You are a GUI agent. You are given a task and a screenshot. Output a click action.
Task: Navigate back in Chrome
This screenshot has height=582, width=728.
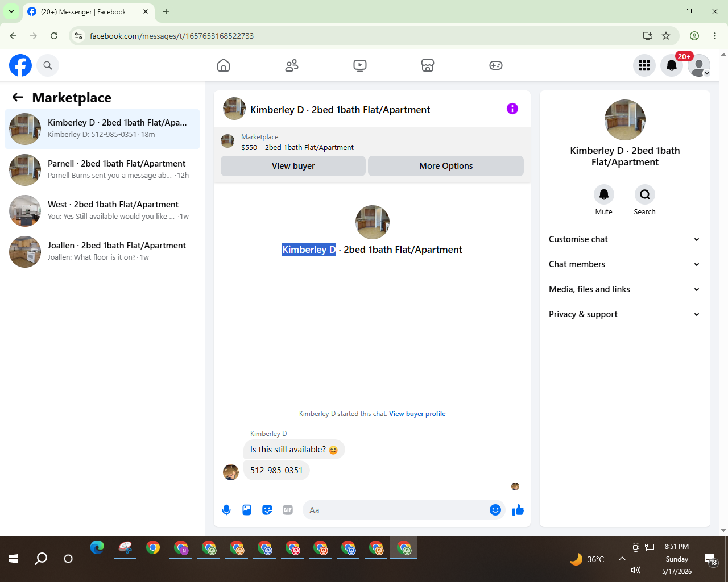[13, 36]
